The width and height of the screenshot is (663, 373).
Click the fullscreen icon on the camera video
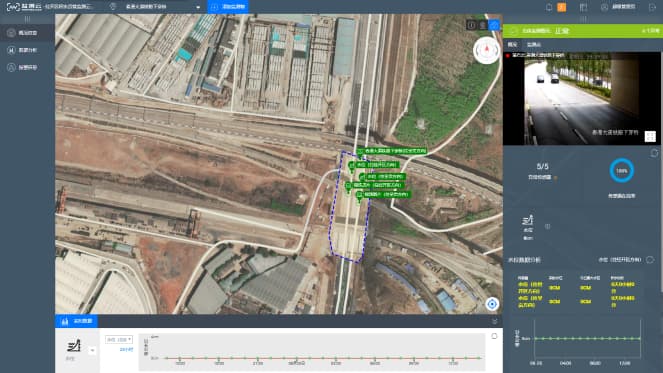pyautogui.click(x=650, y=136)
